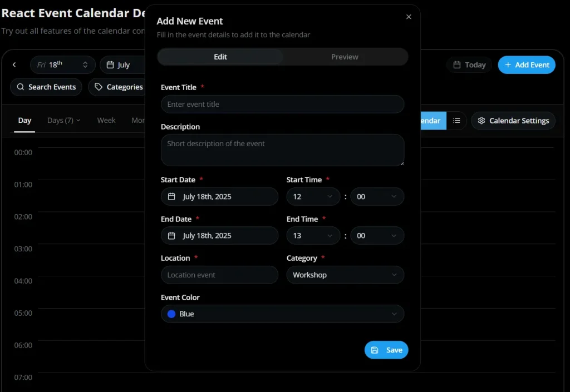
Task: Open the End Time minutes dropdown showing 00
Action: tap(377, 235)
